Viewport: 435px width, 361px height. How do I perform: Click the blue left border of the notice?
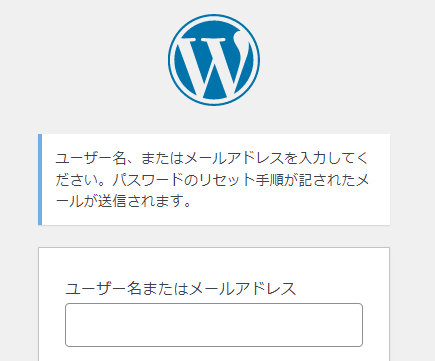point(40,179)
